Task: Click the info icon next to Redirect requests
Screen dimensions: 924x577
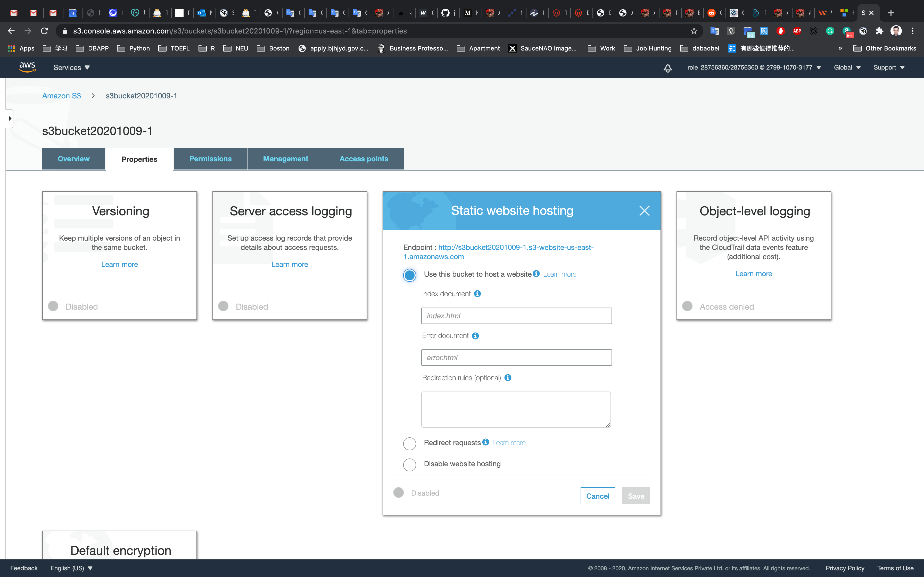Action: pos(485,442)
